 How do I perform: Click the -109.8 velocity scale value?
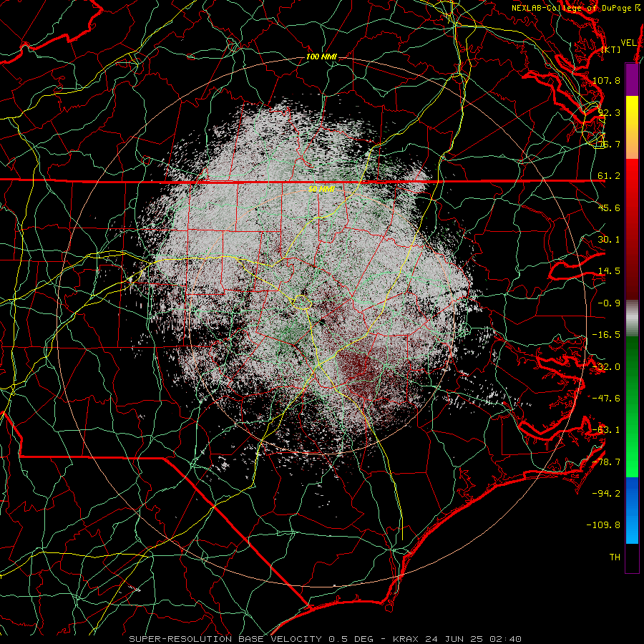point(603,525)
